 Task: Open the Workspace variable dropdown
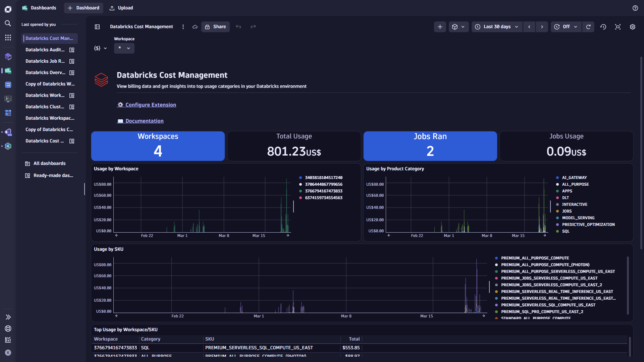tap(124, 48)
